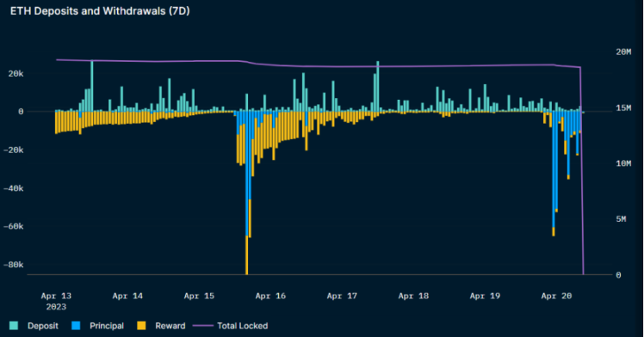Click the chart title ETH Deposits and Withdrawals
The image size is (644, 337).
(100, 11)
